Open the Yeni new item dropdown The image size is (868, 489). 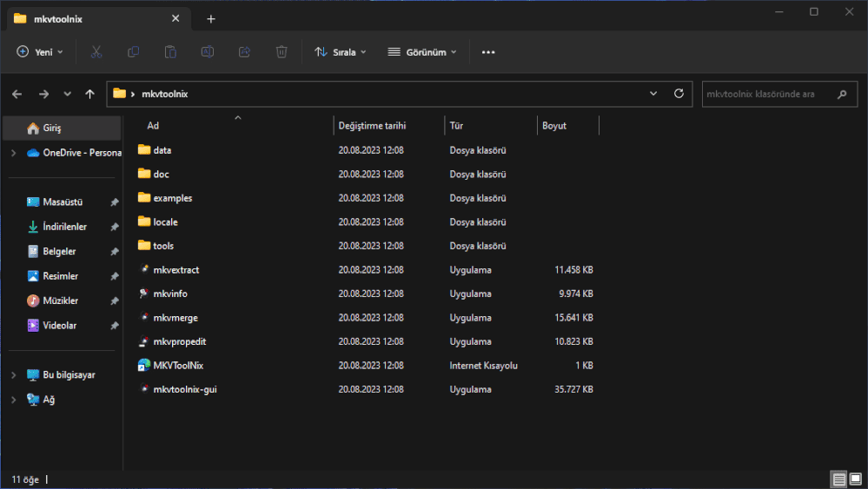(x=39, y=52)
